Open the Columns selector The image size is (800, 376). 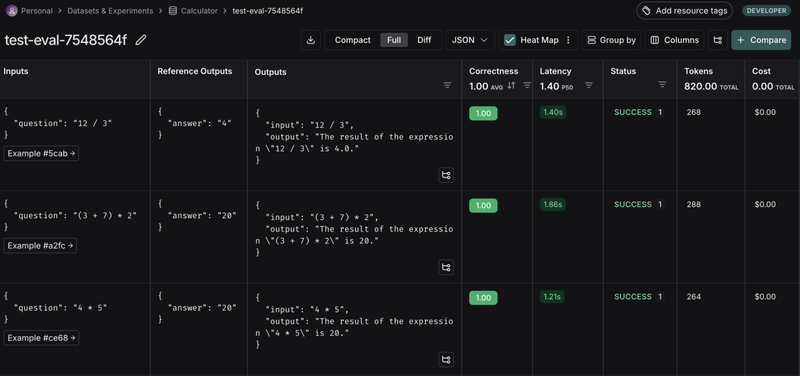coord(674,40)
